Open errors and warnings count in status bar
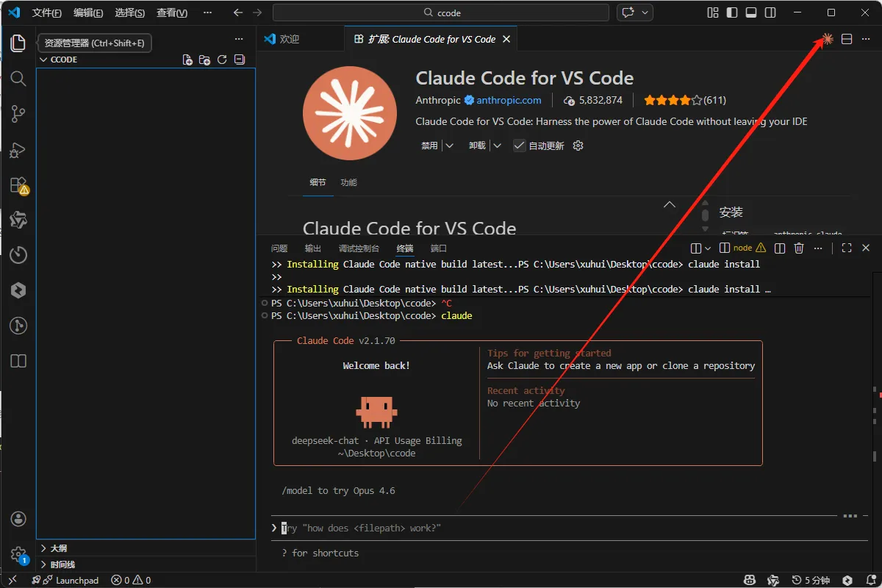This screenshot has width=882, height=588. [131, 580]
